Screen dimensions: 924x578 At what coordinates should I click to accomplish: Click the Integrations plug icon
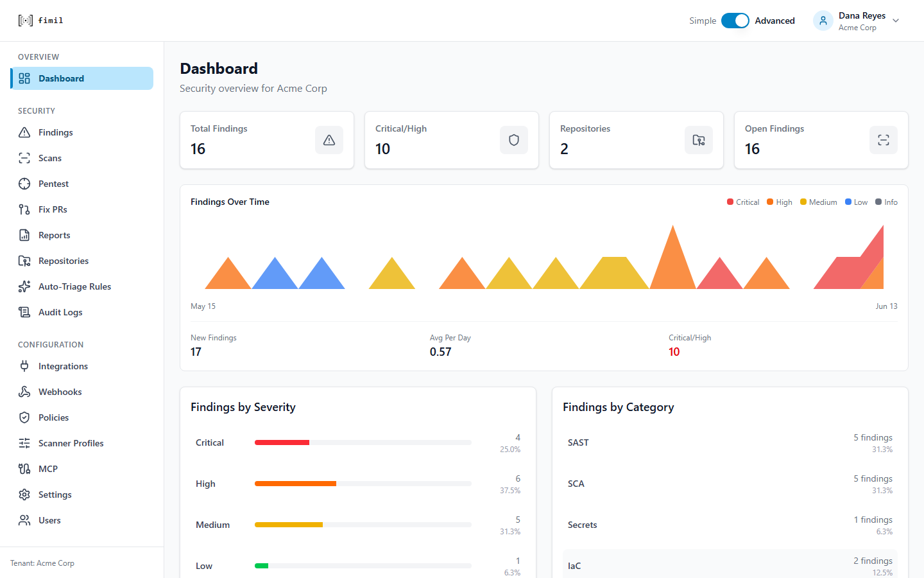[24, 366]
